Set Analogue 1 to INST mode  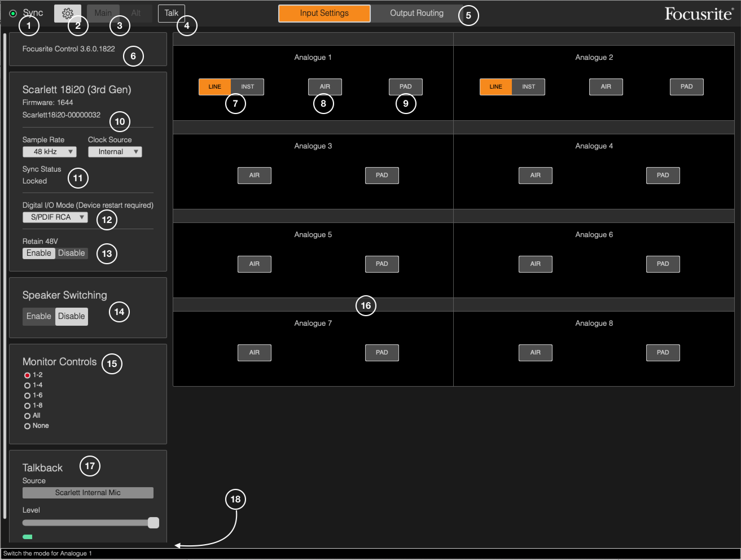click(247, 87)
